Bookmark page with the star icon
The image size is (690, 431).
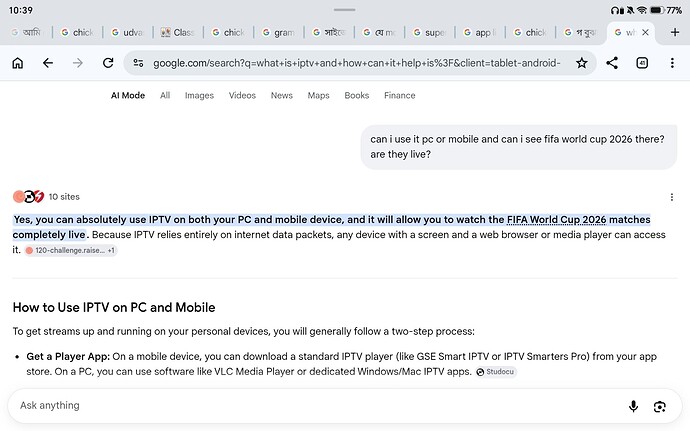(581, 63)
